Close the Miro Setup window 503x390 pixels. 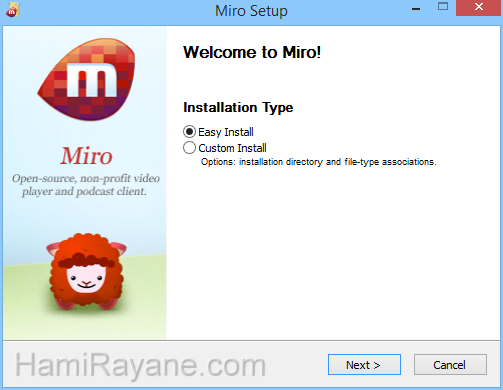(479, 7)
